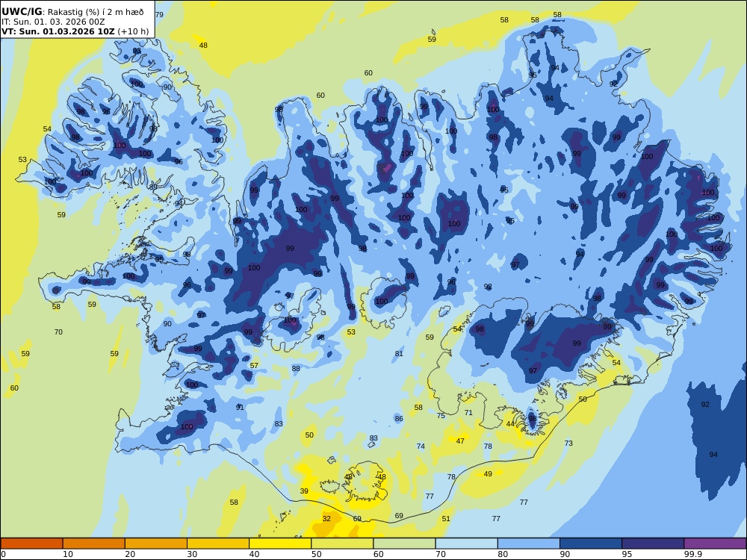Click the 0–10% dark orange legend swatch
747x560 pixels.
(x=31, y=544)
